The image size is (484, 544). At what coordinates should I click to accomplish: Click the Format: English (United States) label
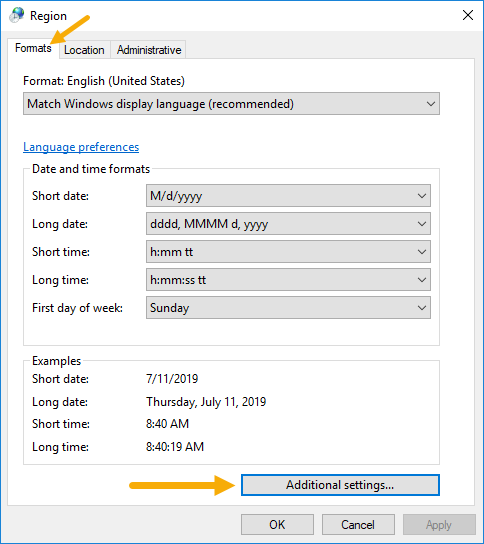tap(104, 81)
